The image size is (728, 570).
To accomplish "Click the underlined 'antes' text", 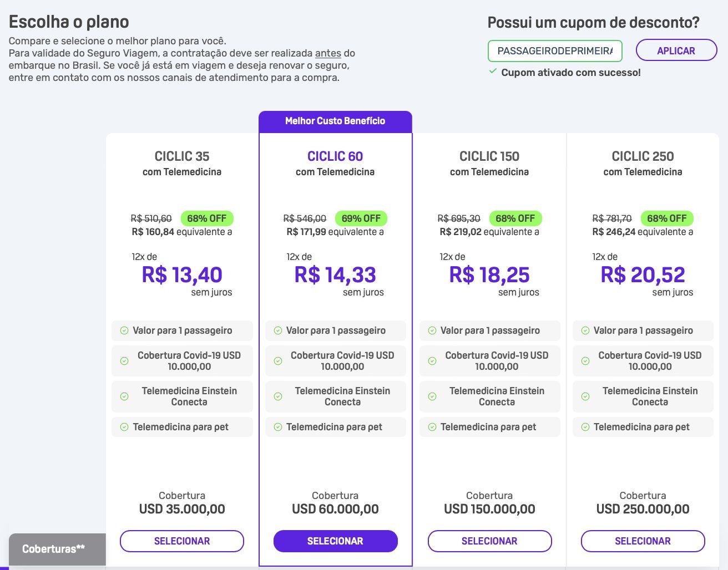I will point(328,53).
